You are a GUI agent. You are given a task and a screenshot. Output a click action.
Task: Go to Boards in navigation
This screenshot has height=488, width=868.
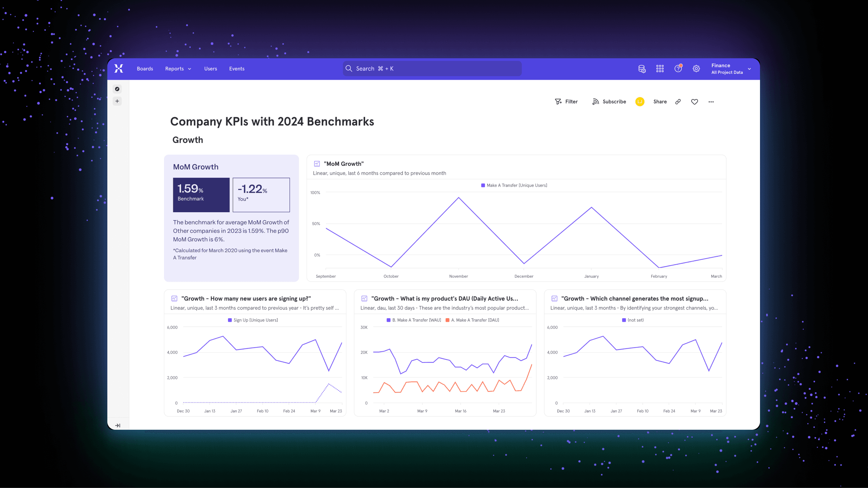tap(145, 69)
